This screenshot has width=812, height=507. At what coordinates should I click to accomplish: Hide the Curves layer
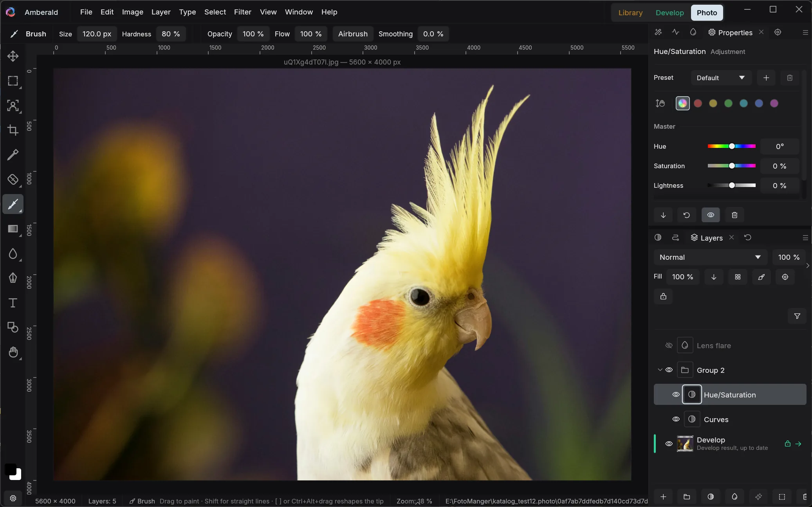676,419
